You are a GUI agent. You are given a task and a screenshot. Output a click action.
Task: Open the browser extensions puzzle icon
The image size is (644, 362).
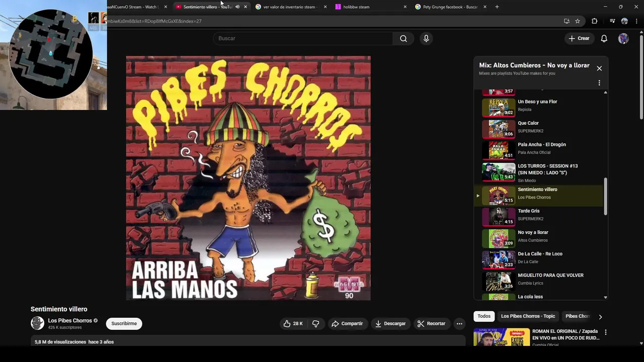595,21
